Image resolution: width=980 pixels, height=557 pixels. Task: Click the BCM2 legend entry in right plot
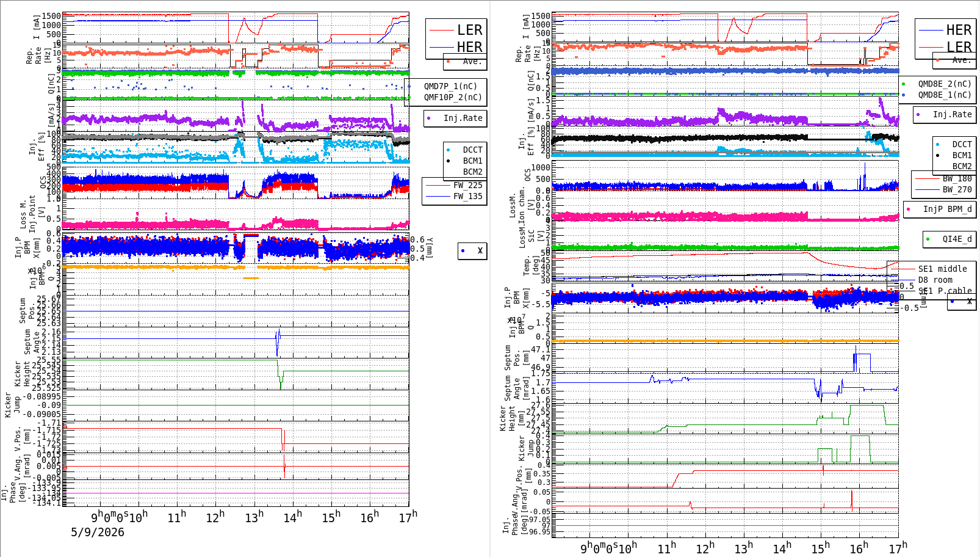click(962, 166)
